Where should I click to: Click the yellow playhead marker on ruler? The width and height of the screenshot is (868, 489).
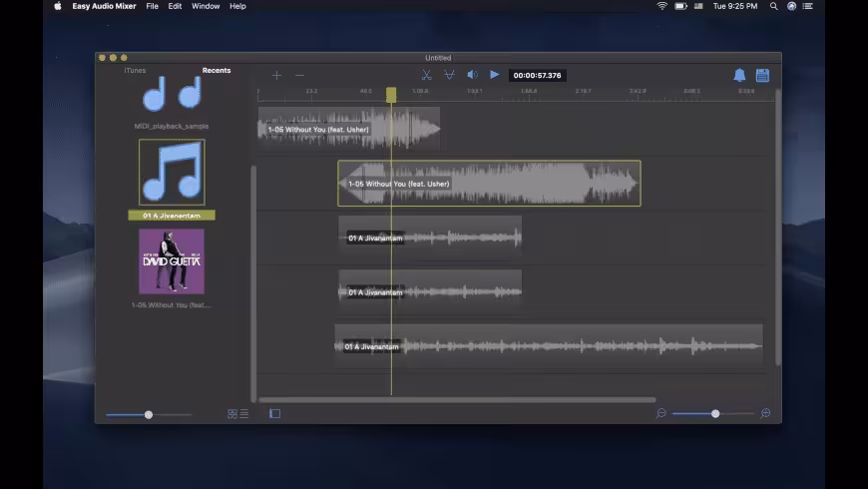point(391,95)
